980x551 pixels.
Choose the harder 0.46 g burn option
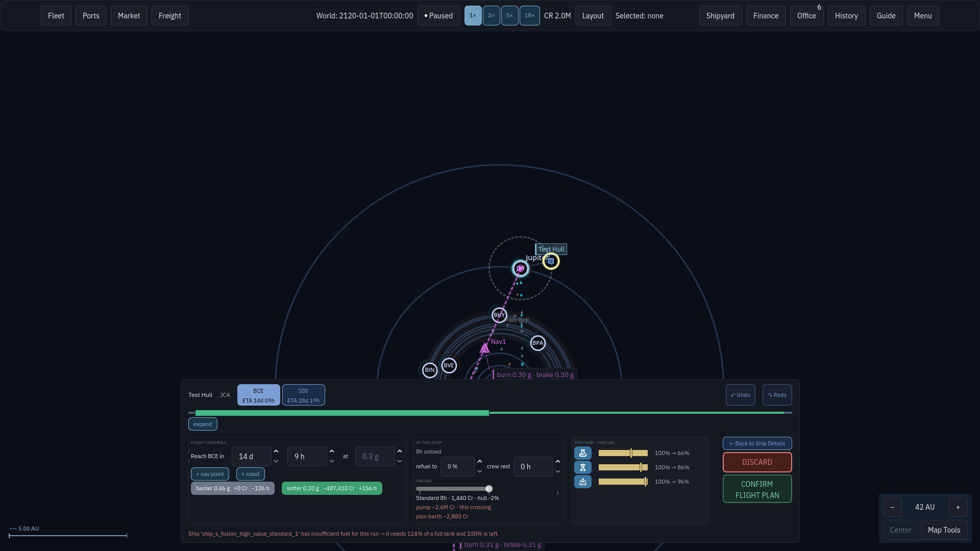pos(233,488)
